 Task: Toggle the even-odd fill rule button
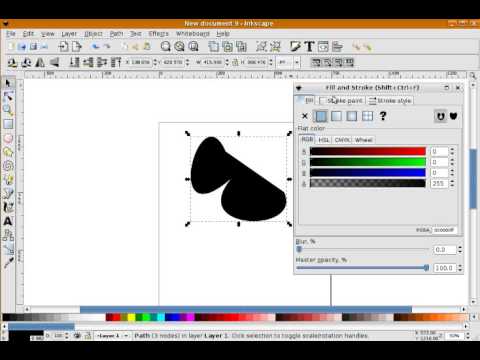[x=440, y=116]
